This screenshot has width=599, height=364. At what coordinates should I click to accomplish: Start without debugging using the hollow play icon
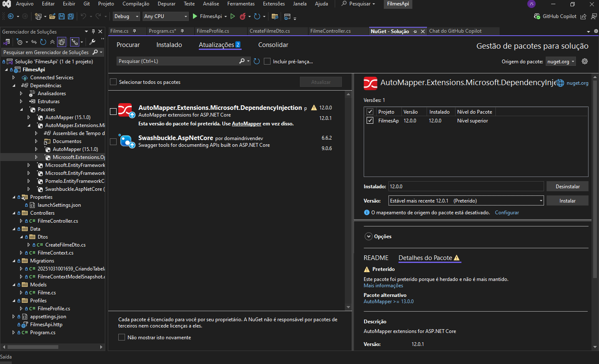[233, 16]
